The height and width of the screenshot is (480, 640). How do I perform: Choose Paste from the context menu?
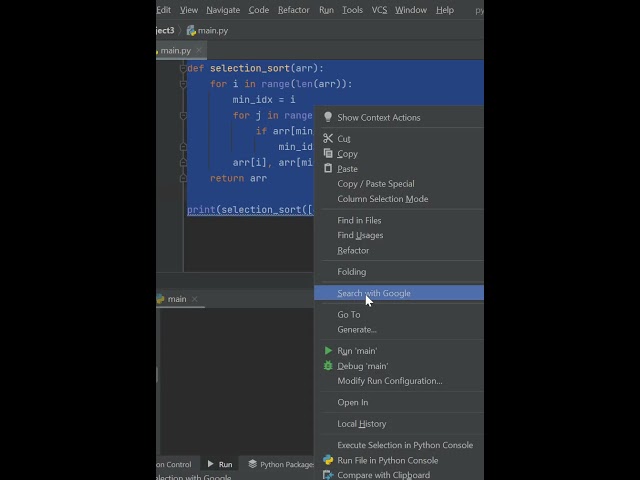tap(399, 169)
